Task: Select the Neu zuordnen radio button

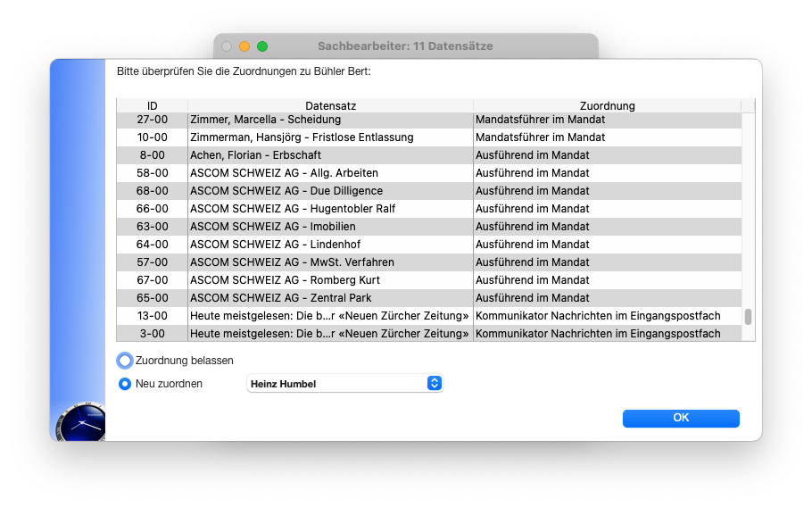Action: tap(125, 384)
